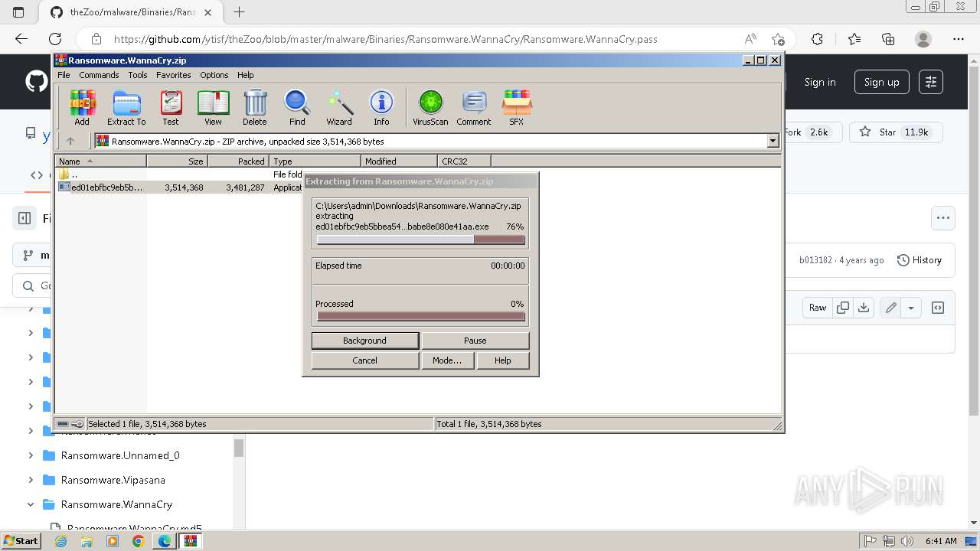This screenshot has height=551, width=980.
Task: Go back in the browser
Action: [21, 39]
